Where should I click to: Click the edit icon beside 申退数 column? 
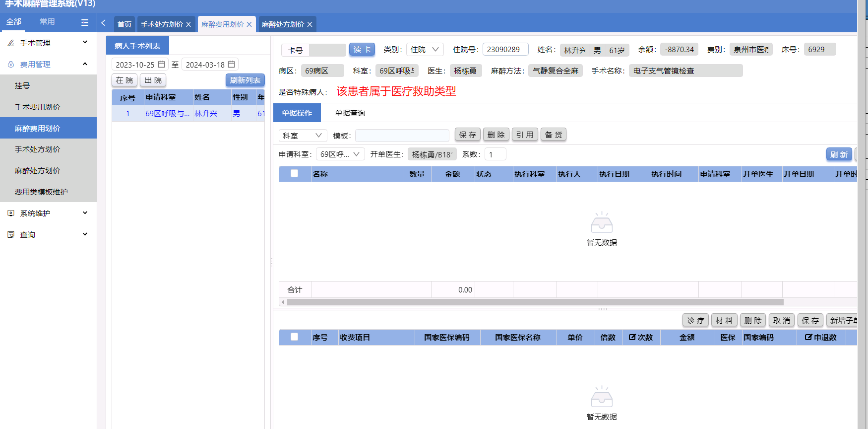pos(808,337)
